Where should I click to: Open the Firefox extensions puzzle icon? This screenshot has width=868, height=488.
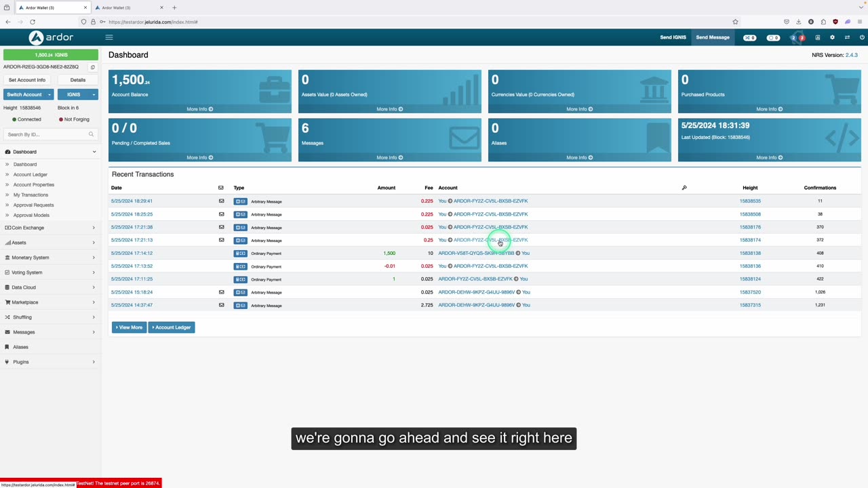(823, 22)
